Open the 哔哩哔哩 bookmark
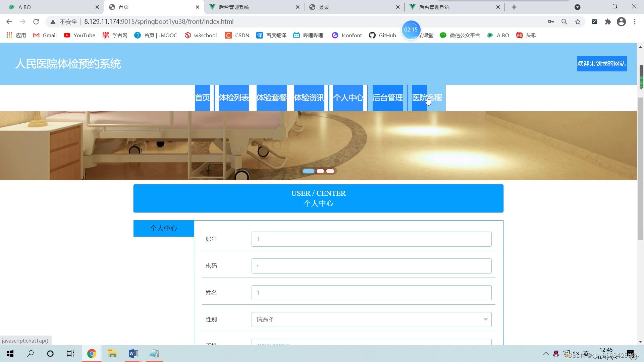The width and height of the screenshot is (644, 362). [308, 35]
